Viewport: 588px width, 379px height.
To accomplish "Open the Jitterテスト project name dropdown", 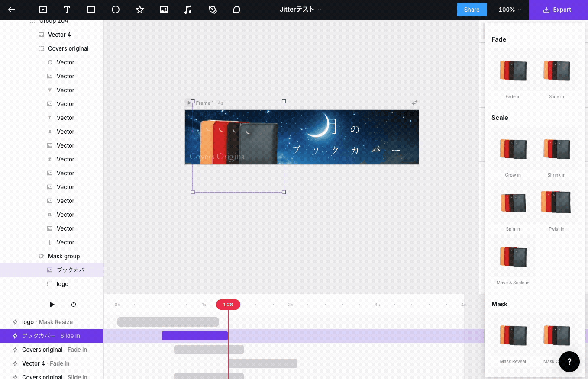I will click(300, 10).
